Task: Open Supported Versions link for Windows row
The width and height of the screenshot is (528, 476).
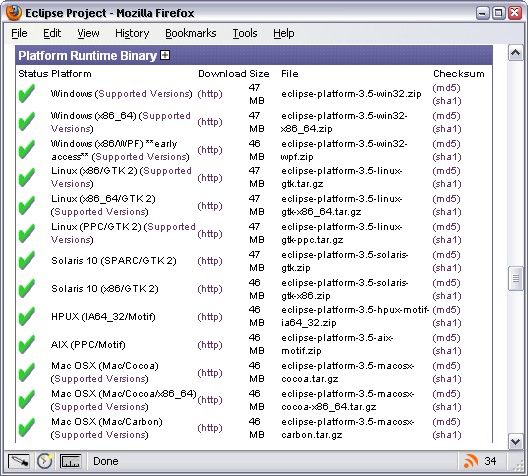Action: click(x=144, y=94)
